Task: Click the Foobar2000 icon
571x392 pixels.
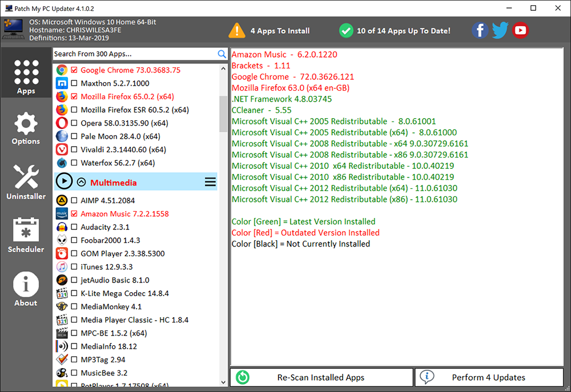Action: (x=62, y=240)
